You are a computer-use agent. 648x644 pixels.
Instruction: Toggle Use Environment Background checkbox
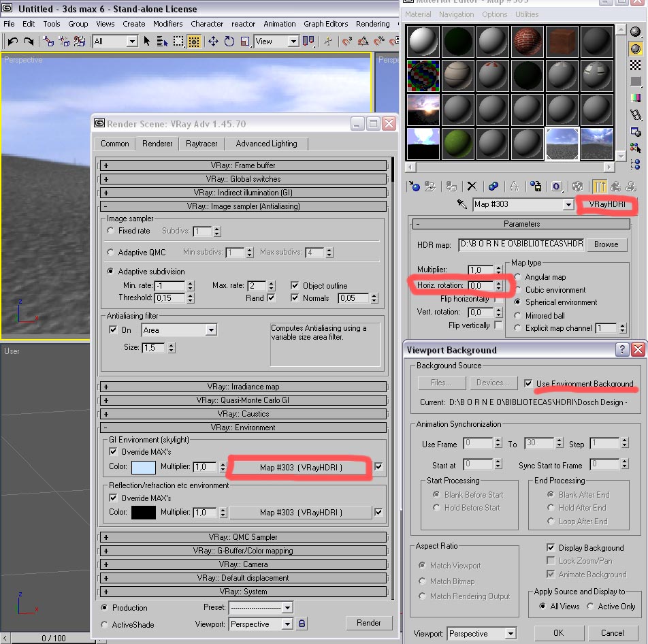click(x=528, y=383)
